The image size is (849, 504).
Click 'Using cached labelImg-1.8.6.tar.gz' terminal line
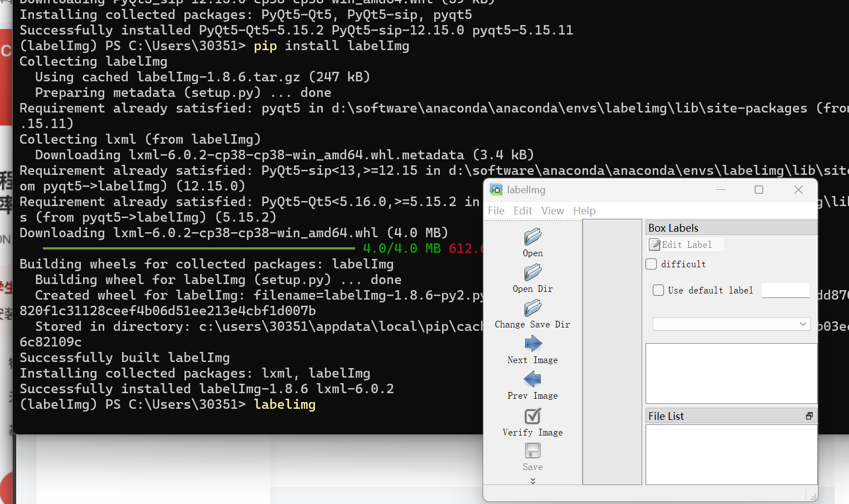tap(203, 77)
